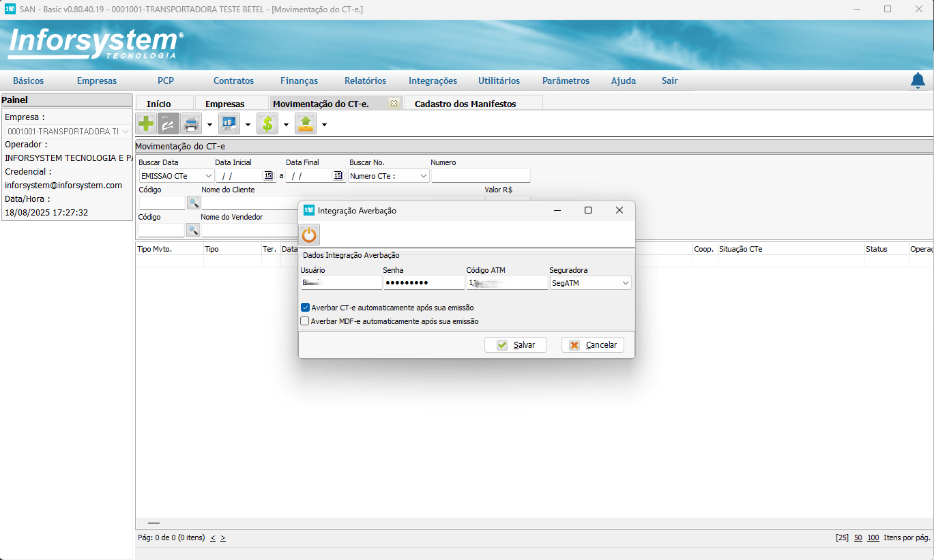Open the Buscar No. dropdown
Screen dimensions: 934x560
(x=424, y=176)
